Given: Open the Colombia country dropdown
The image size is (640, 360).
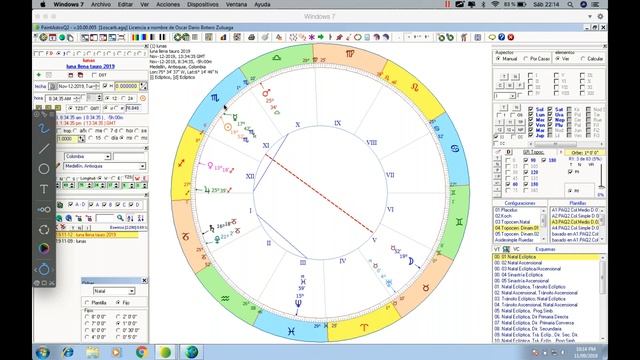Looking at the screenshot, I should 107,156.
